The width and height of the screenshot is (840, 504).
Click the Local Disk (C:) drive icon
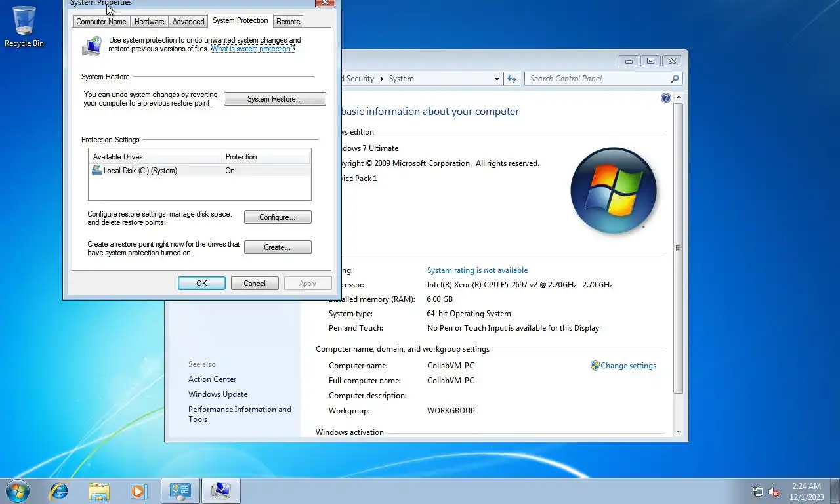pos(97,171)
